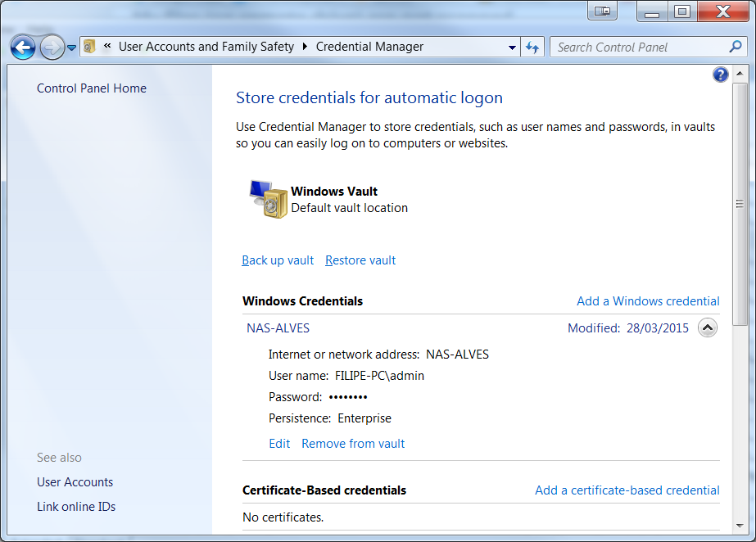The height and width of the screenshot is (542, 756).
Task: Select Credential Manager breadcrumb
Action: pyautogui.click(x=369, y=47)
